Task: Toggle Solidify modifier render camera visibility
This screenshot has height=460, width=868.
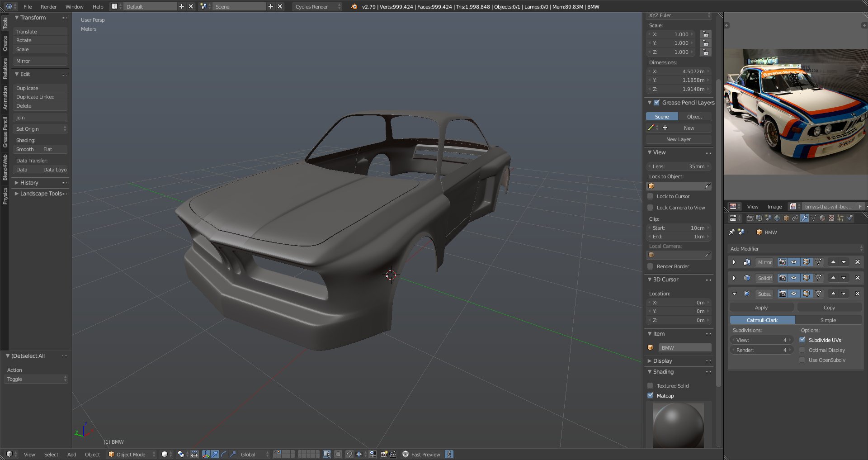Action: point(782,278)
